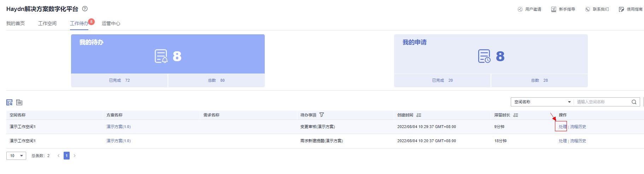This screenshot has height=174, width=644.
Task: Click the contact us phone icon
Action: coord(587,9)
